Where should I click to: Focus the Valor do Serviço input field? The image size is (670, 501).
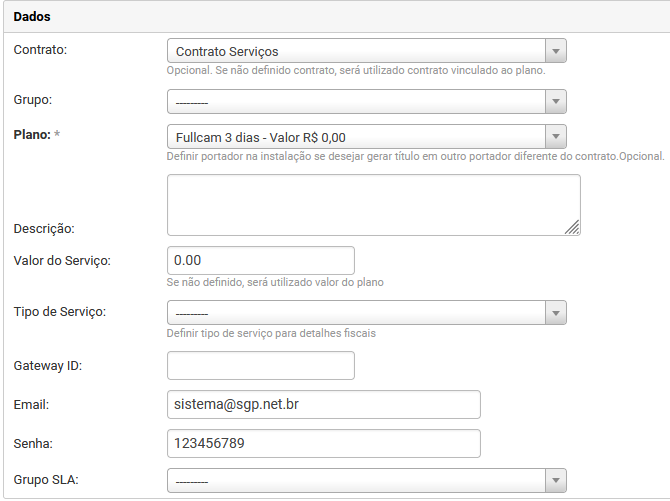tap(260, 260)
